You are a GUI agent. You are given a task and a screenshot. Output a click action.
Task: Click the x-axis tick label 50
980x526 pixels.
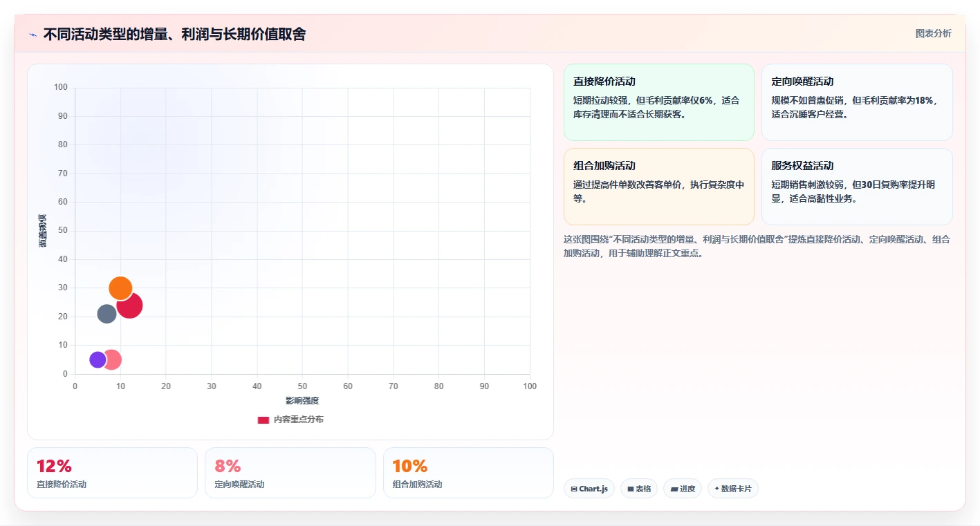tap(302, 386)
